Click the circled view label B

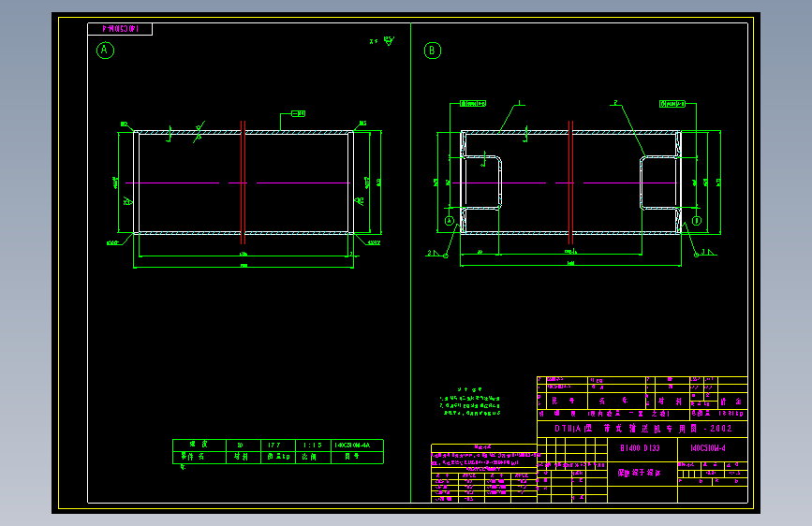point(433,51)
